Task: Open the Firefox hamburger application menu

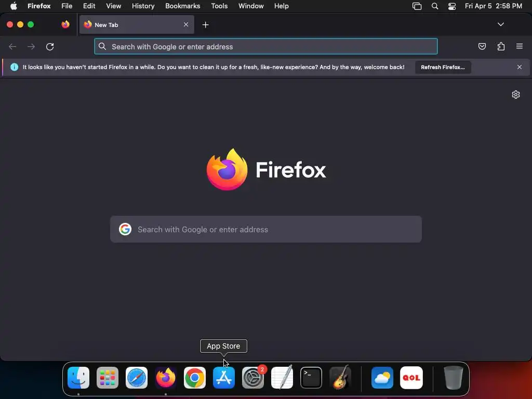Action: pyautogui.click(x=520, y=46)
